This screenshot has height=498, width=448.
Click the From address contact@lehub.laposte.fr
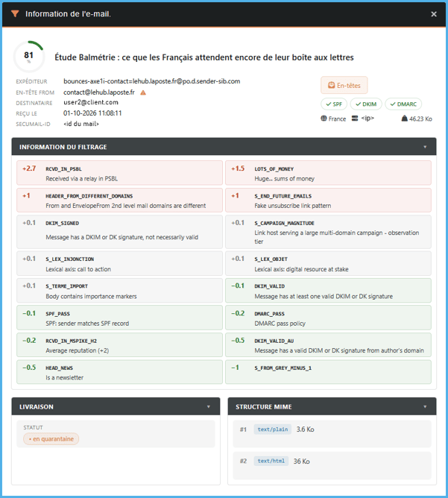[99, 92]
